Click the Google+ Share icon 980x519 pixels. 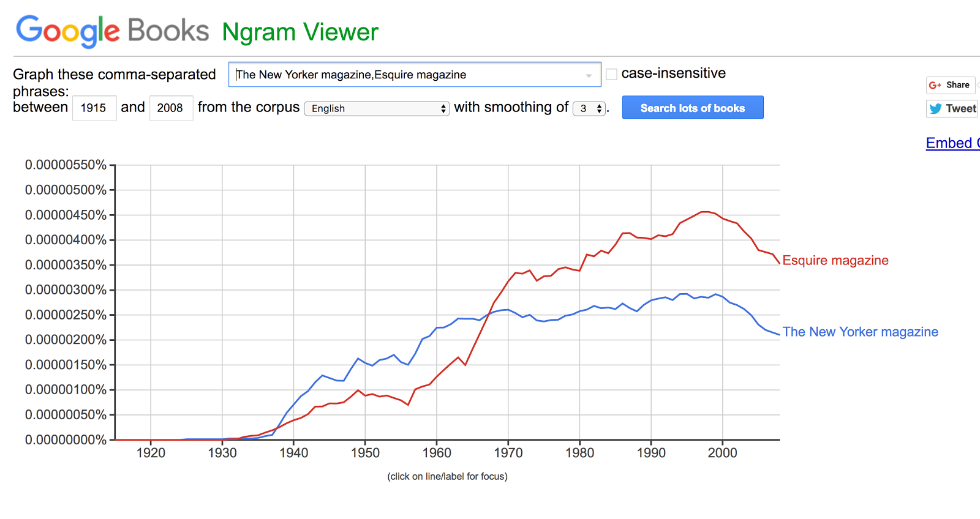pyautogui.click(x=935, y=85)
